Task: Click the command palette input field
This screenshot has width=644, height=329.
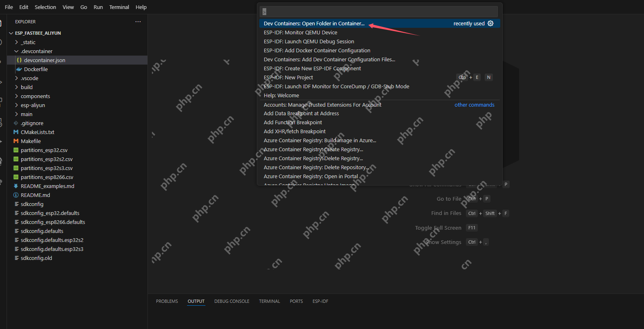Action: 380,11
